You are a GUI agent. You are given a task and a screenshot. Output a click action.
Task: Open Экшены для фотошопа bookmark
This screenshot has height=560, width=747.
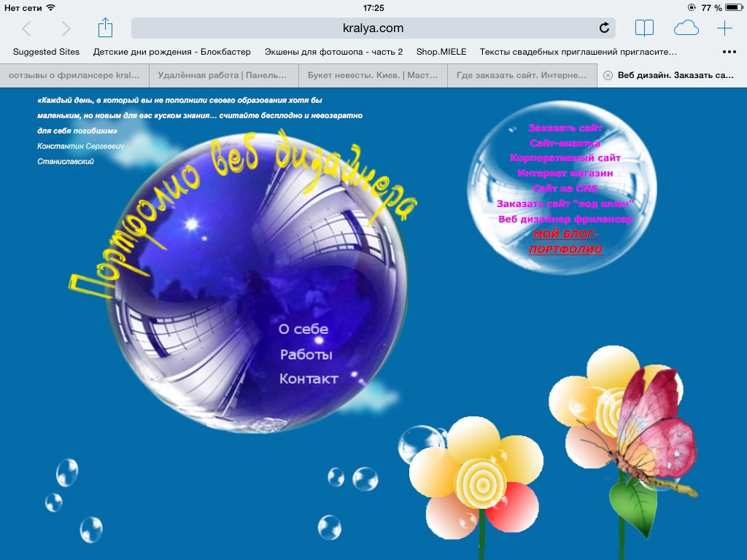[333, 52]
